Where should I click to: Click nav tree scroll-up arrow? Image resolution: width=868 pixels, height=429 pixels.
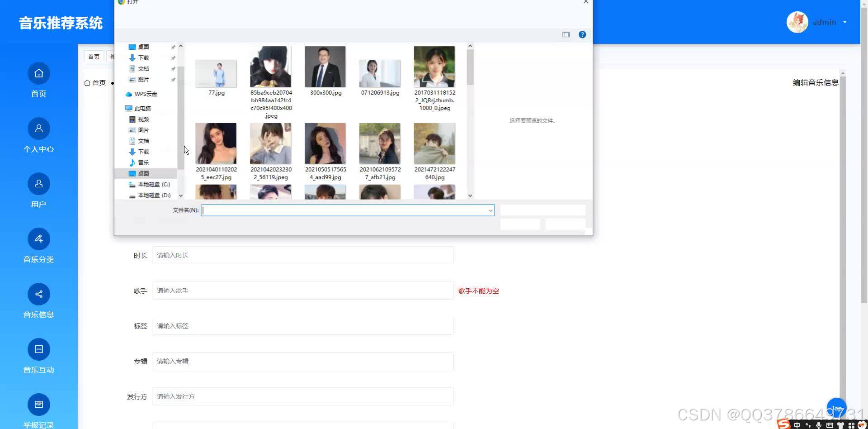coord(181,46)
